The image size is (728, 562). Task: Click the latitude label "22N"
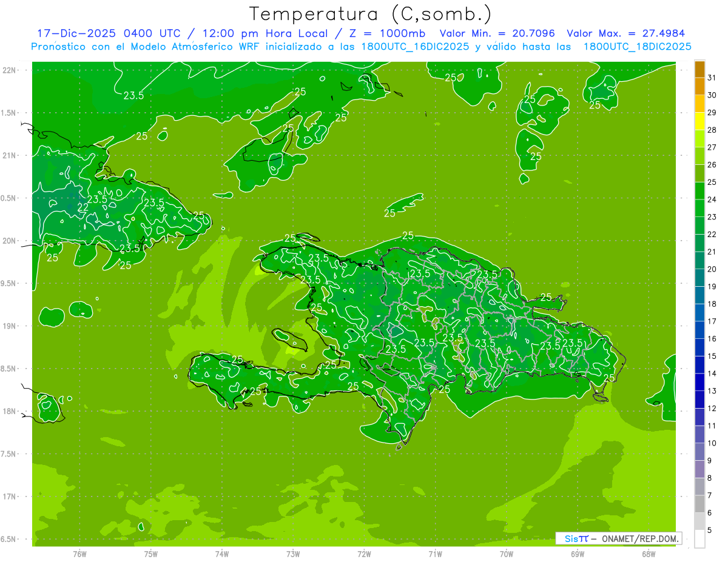tap(10, 70)
